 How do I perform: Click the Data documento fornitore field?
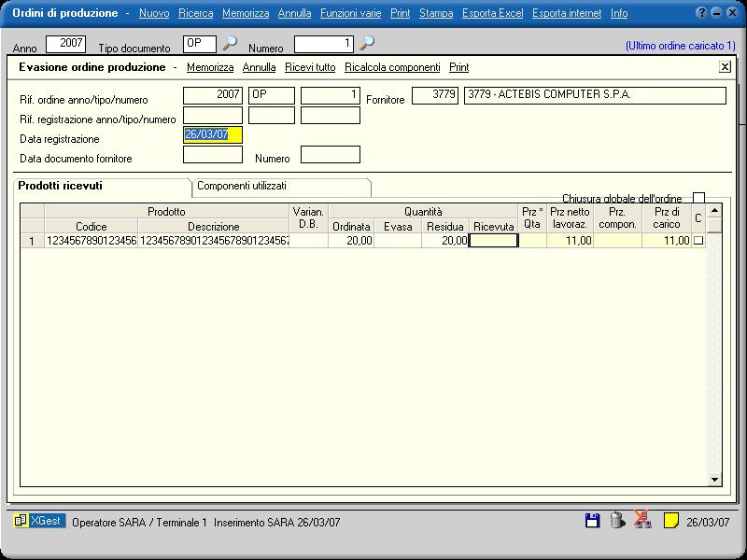(x=213, y=154)
